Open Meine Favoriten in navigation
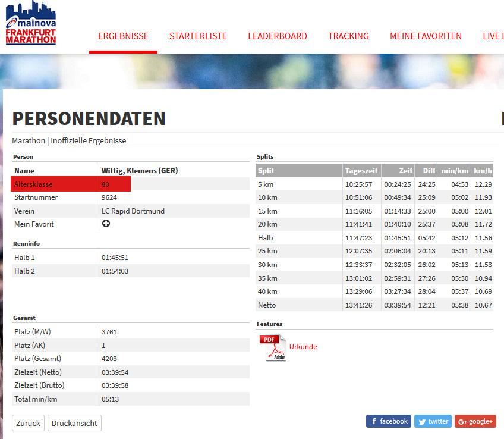The image size is (504, 439). (426, 36)
